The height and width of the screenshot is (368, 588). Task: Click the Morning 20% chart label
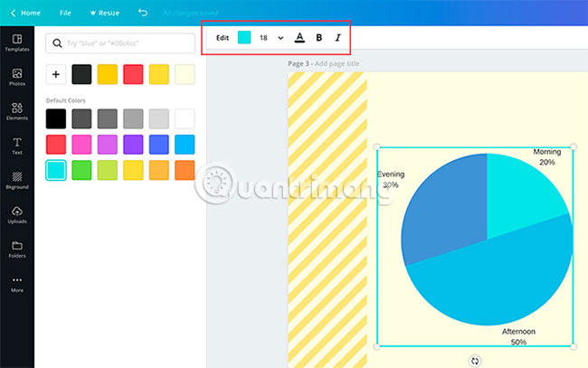click(x=547, y=157)
